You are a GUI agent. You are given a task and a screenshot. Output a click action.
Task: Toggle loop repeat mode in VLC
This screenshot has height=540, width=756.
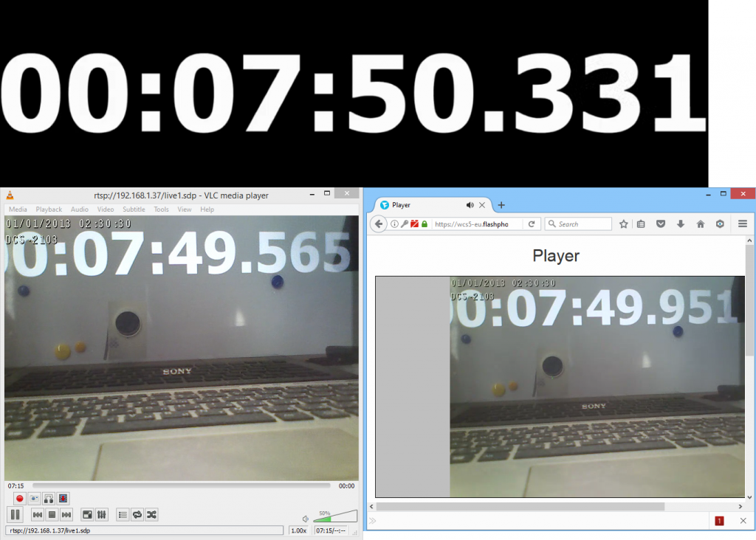137,514
